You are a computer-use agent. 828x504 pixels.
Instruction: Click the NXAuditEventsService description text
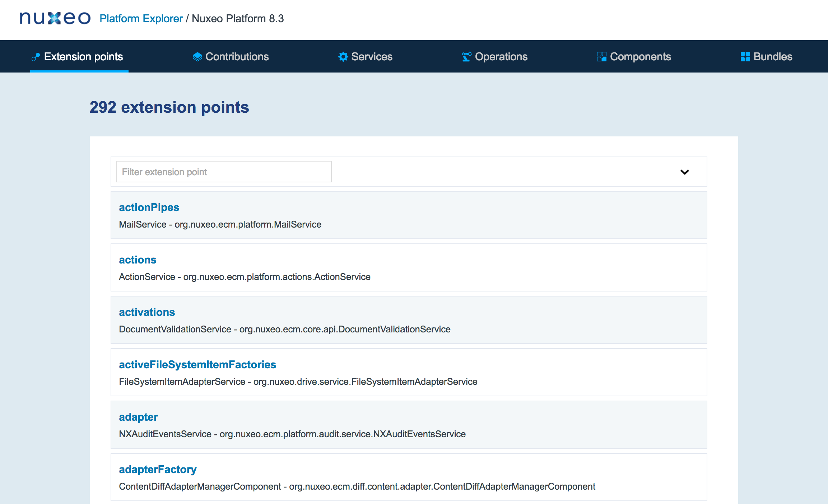[292, 434]
